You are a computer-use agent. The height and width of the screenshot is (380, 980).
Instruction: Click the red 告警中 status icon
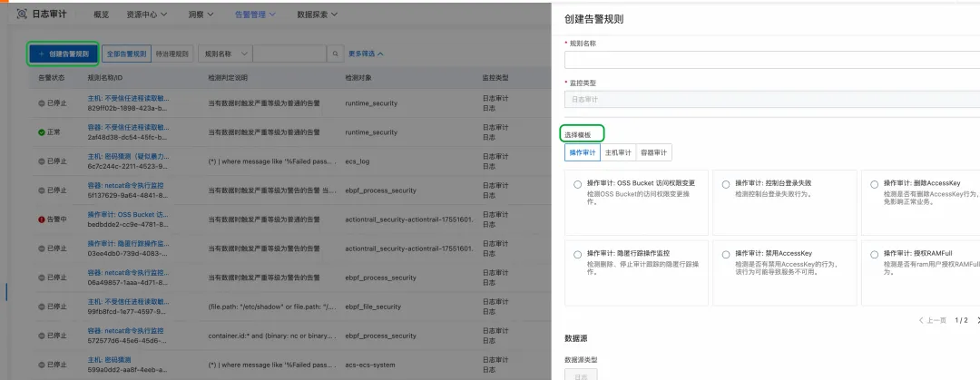41,219
